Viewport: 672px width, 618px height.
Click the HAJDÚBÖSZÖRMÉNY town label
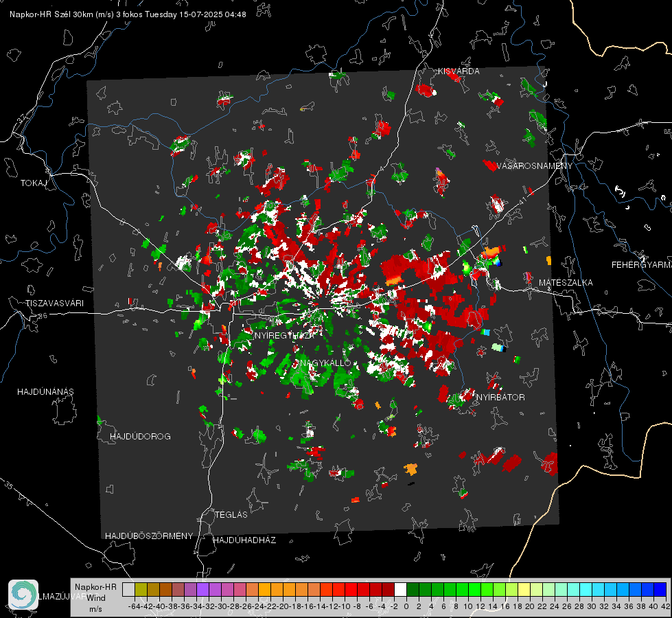pos(149,536)
